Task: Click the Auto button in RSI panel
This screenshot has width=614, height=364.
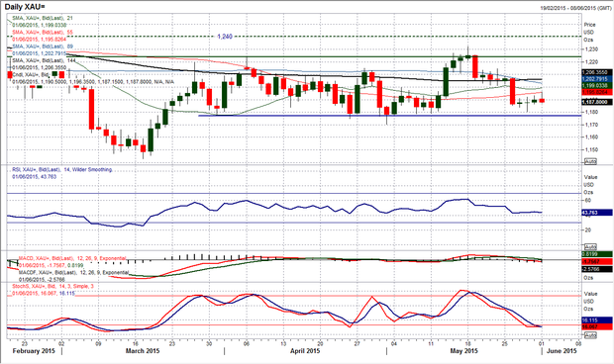Action: pos(590,246)
